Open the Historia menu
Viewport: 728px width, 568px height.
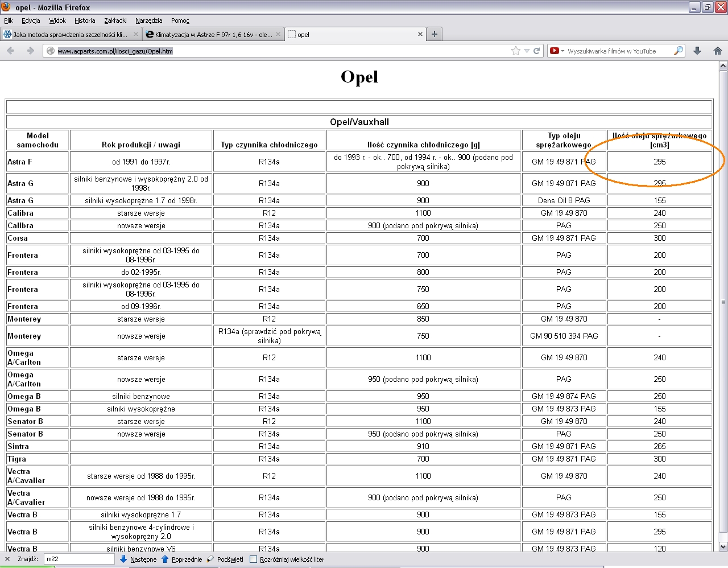pos(85,20)
